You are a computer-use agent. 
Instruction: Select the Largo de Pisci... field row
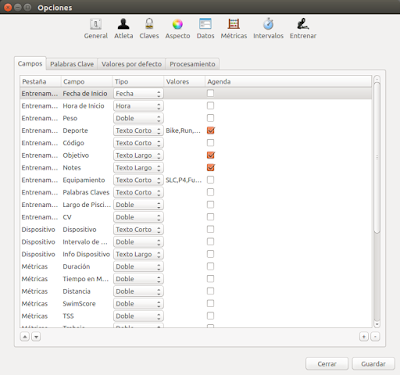pyautogui.click(x=196, y=205)
